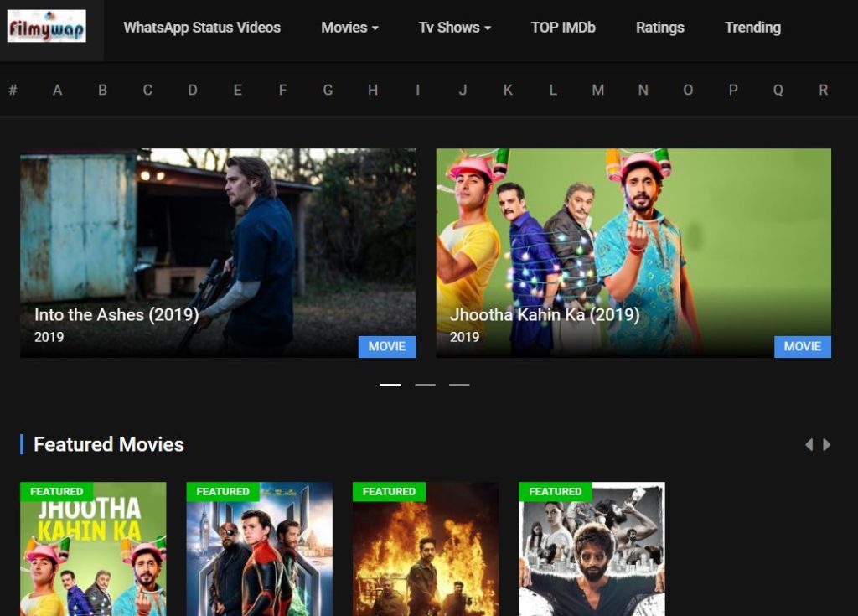
Task: Open the Trending page
Action: 752,28
